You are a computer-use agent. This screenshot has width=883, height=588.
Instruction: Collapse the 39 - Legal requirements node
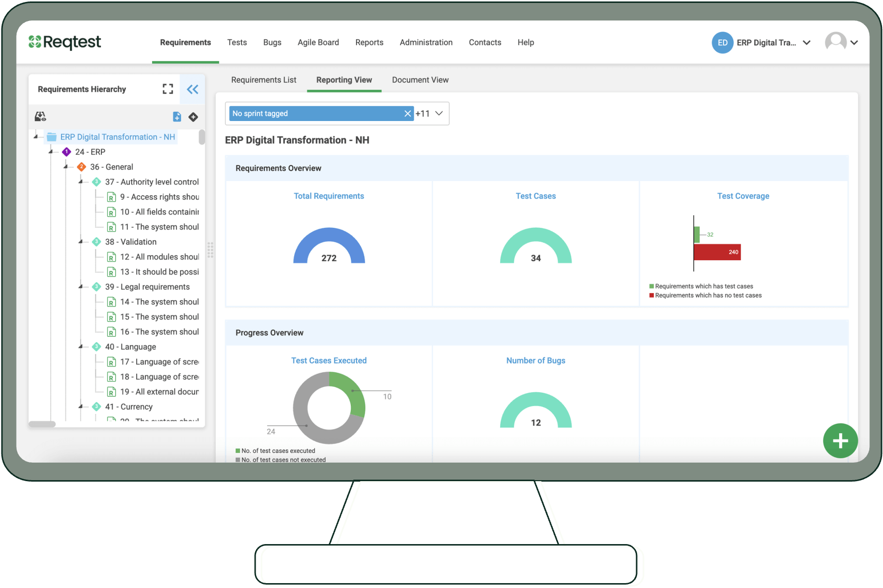point(81,287)
